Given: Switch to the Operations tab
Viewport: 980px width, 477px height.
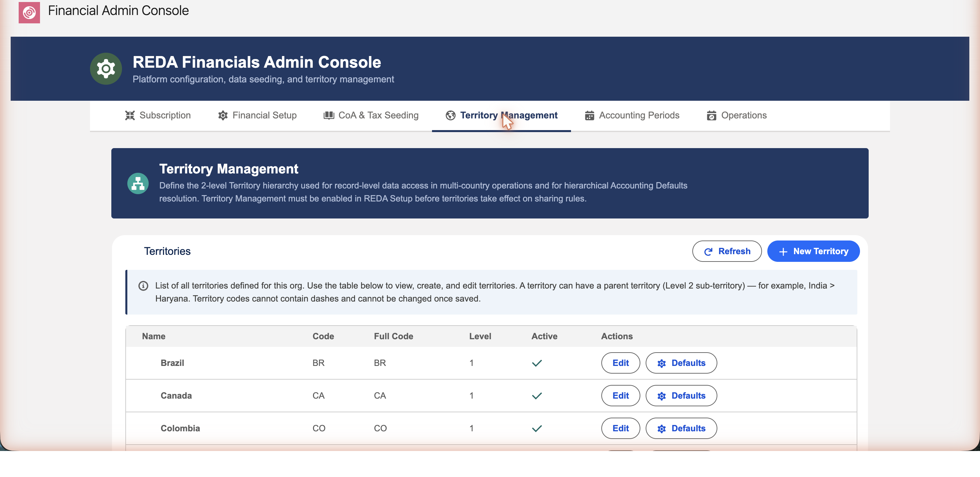Looking at the screenshot, I should coord(737,116).
